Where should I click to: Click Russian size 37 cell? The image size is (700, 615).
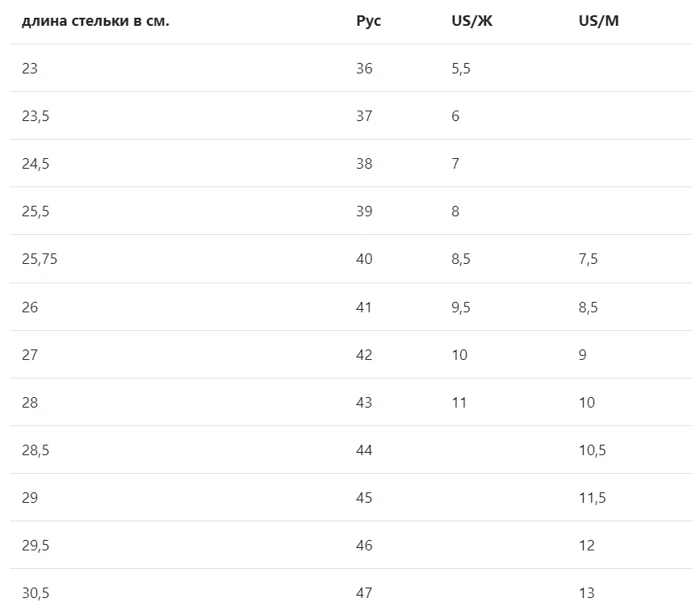(364, 116)
